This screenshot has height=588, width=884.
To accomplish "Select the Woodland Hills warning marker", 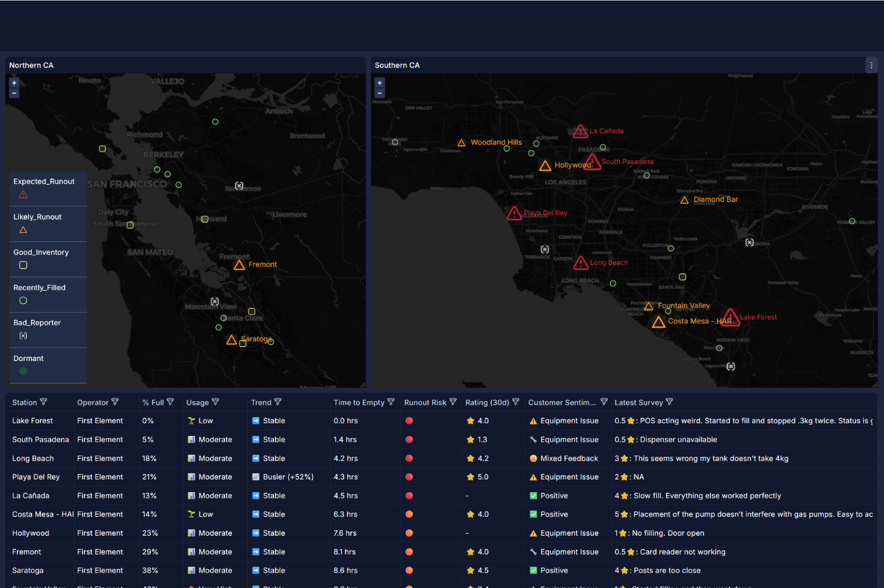I will [462, 143].
